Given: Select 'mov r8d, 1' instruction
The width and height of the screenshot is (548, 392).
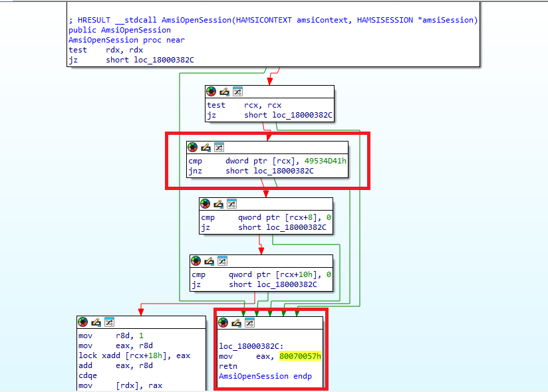Looking at the screenshot, I should pos(111,336).
